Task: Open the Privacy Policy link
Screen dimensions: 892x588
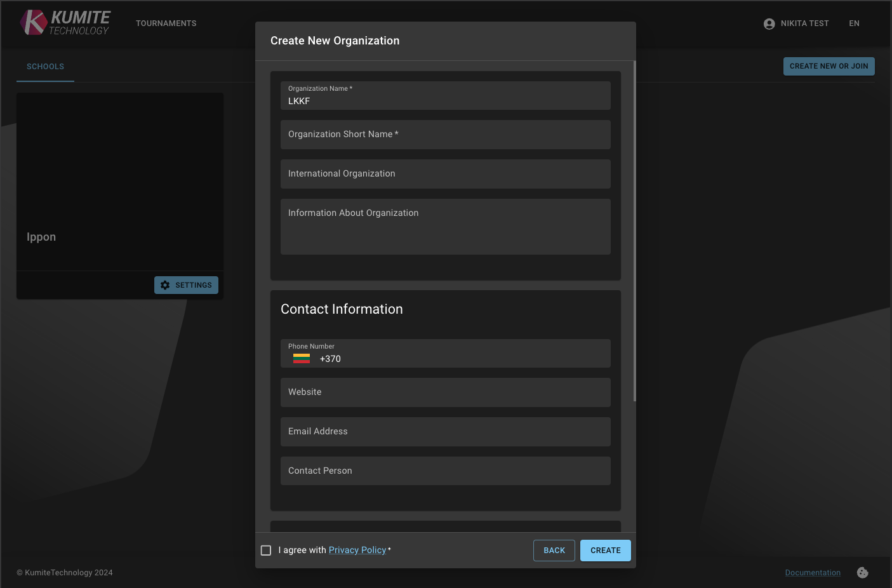Action: (357, 550)
